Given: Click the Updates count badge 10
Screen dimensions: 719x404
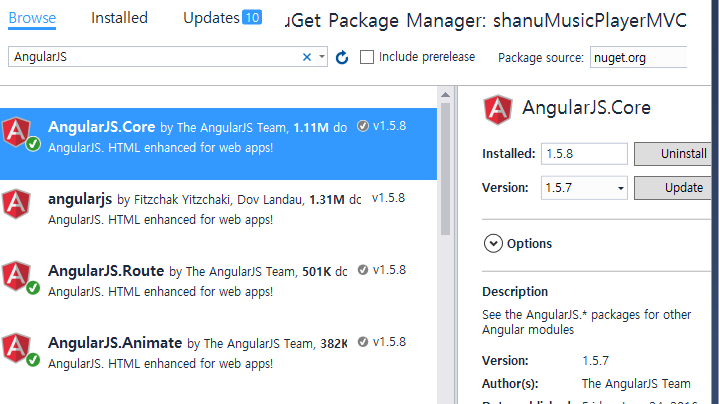Looking at the screenshot, I should [252, 17].
